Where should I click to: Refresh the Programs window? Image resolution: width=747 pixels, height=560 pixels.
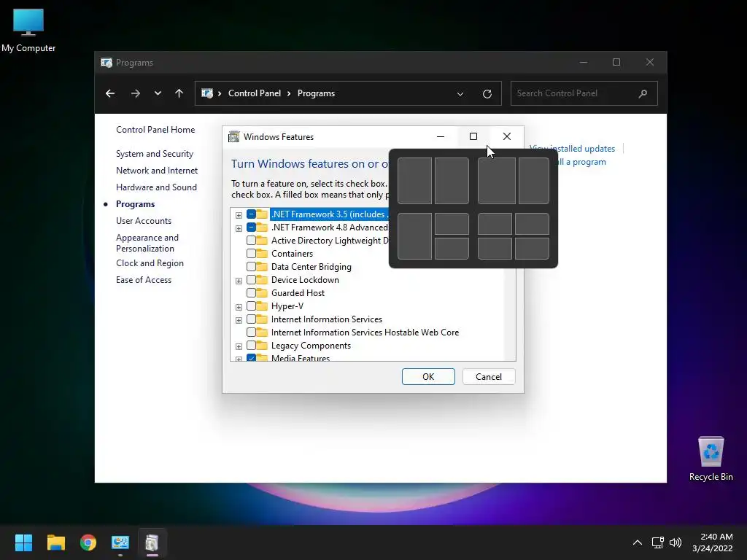pos(487,94)
